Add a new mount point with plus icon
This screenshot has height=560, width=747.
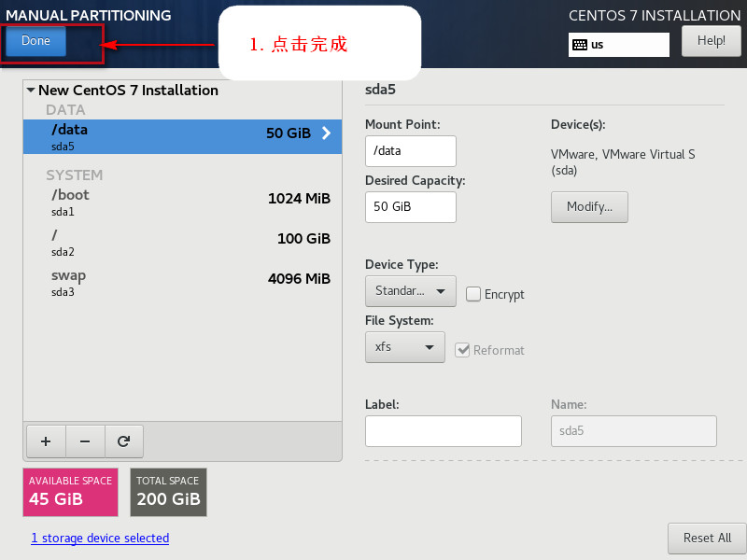click(x=46, y=441)
